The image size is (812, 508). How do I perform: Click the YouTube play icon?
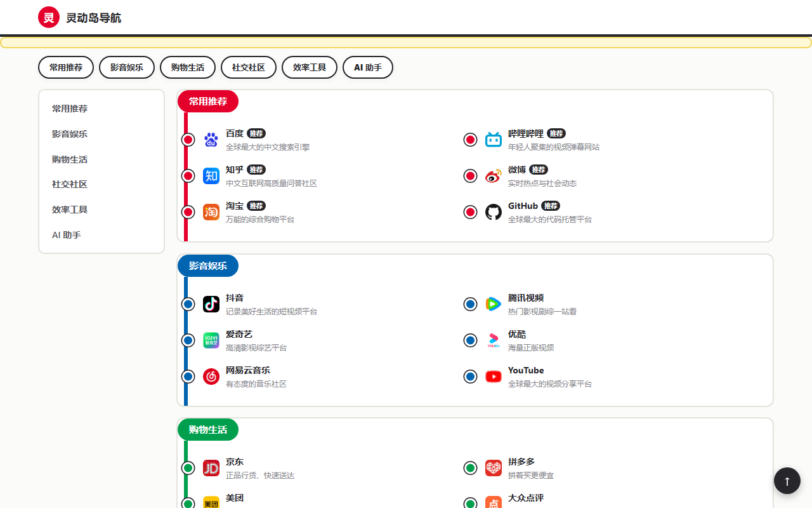[x=494, y=377]
